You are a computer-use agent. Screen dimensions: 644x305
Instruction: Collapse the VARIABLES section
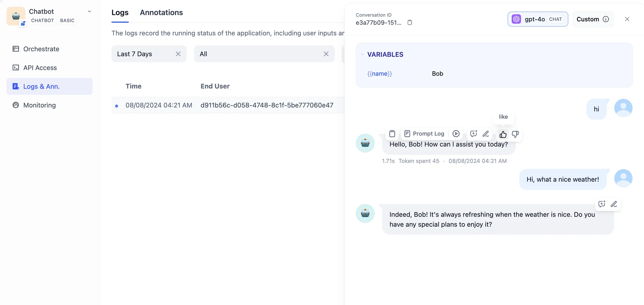pyautogui.click(x=362, y=54)
